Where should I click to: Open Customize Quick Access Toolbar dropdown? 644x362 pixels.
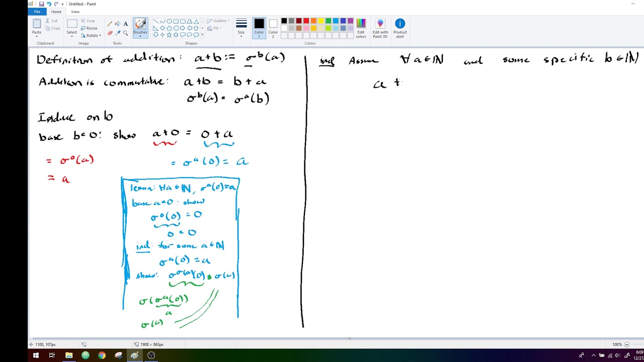(62, 4)
